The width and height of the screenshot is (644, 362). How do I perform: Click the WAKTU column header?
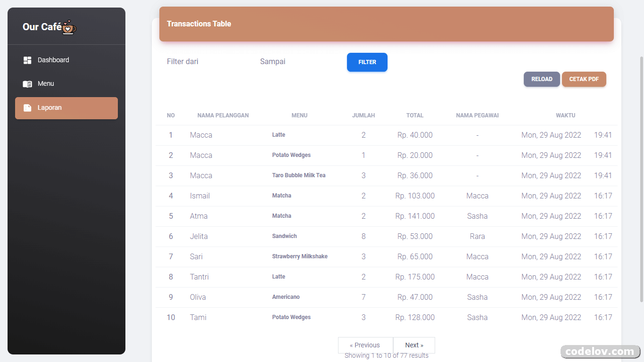tap(565, 115)
